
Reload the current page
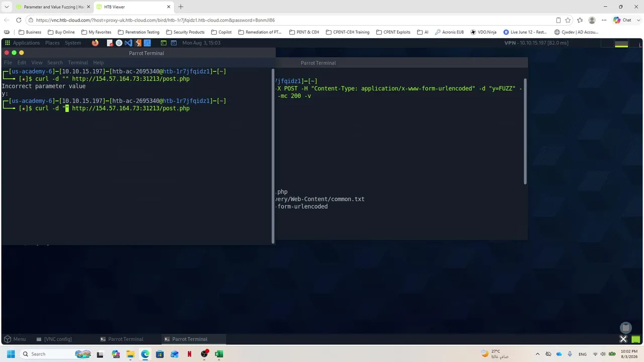[19, 20]
